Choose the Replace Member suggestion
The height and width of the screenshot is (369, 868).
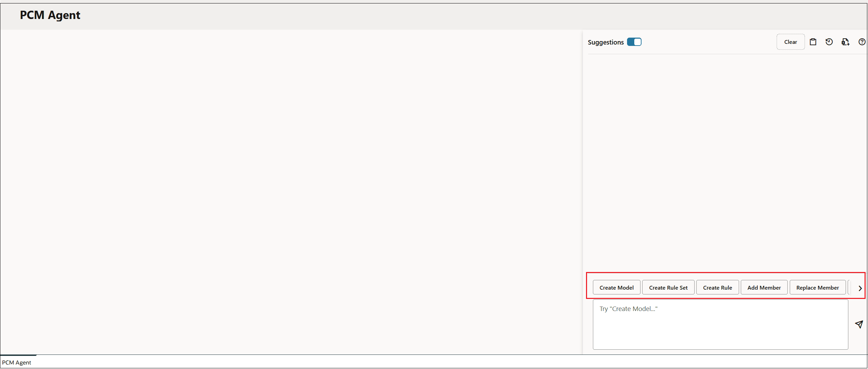point(818,287)
